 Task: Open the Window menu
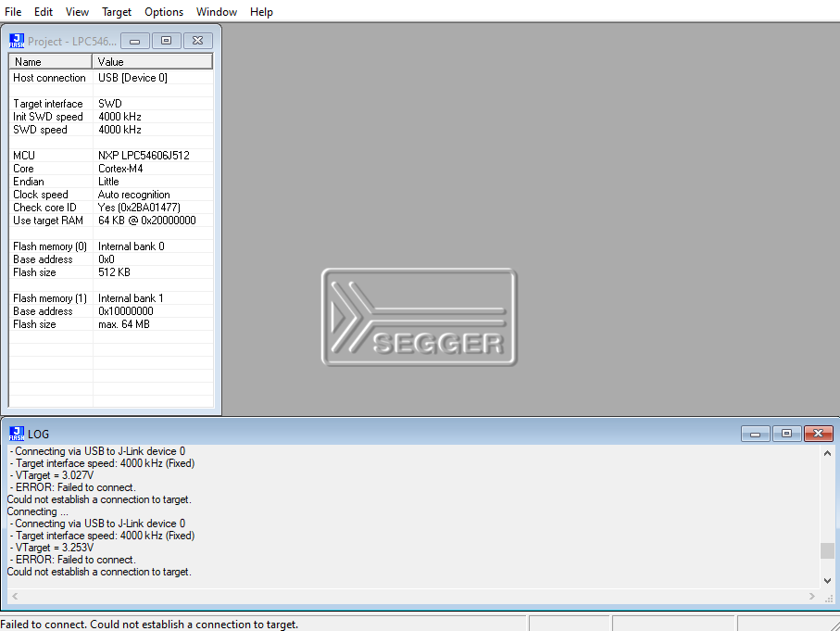click(x=217, y=12)
